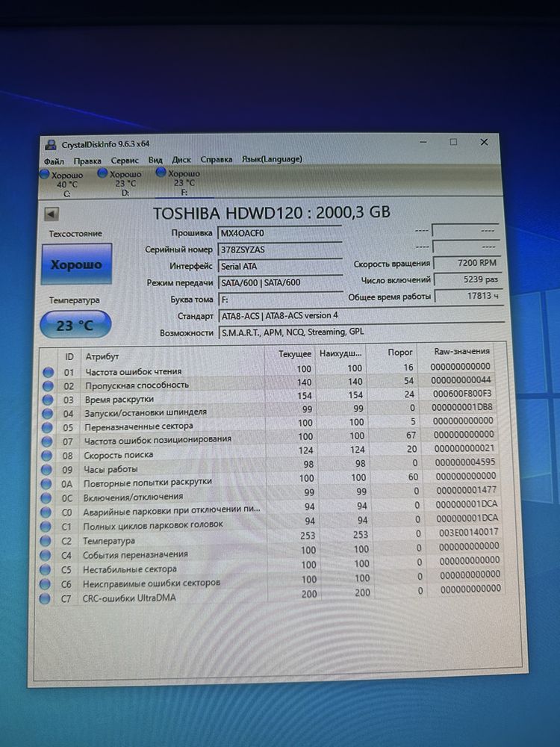Select drive F: status tab
This screenshot has height=747, width=560.
tap(184, 182)
